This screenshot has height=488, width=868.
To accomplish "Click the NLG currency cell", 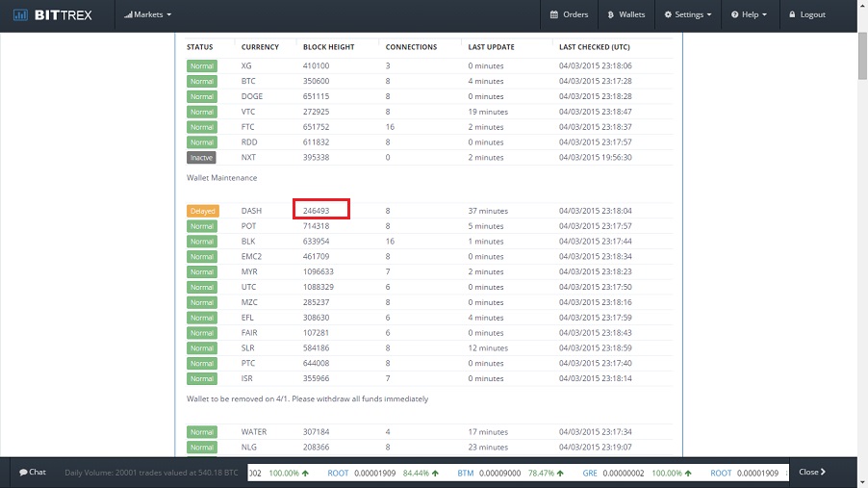I will click(248, 447).
